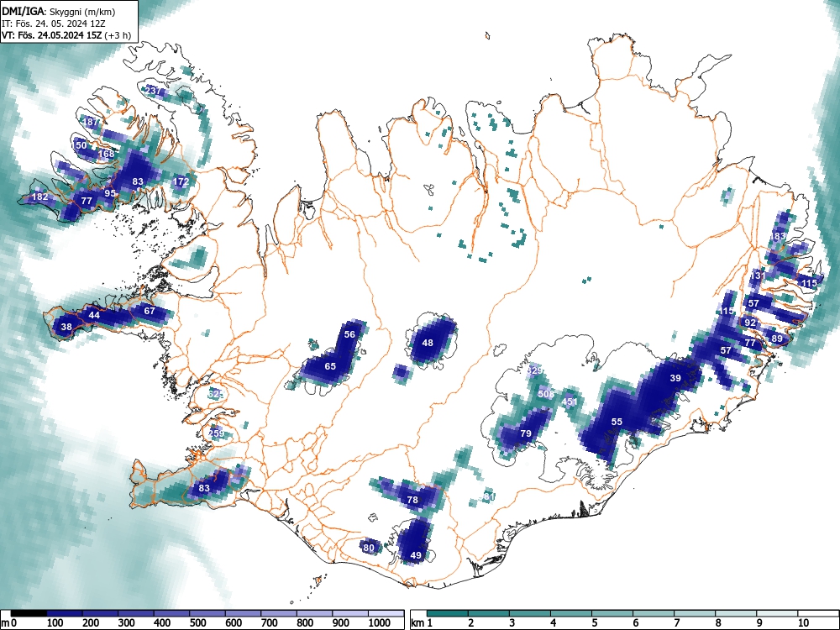Click the DMI/IGA Skyggni (m/km) title text
Viewport: 840px width, 630px height.
[x=59, y=11]
